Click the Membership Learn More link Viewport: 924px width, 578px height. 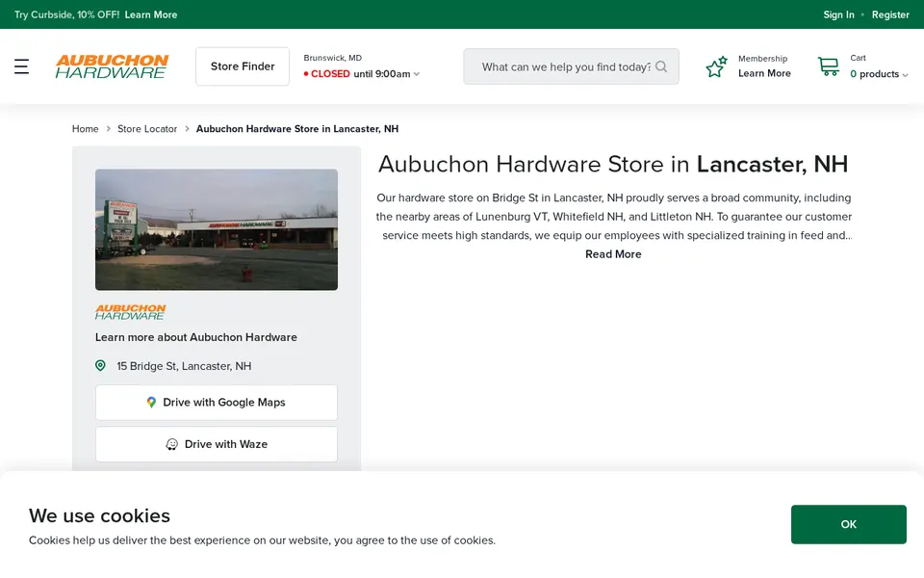tap(764, 73)
